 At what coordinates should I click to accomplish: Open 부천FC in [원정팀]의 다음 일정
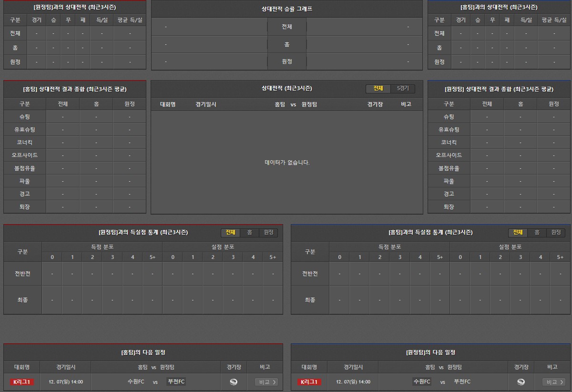click(x=462, y=382)
